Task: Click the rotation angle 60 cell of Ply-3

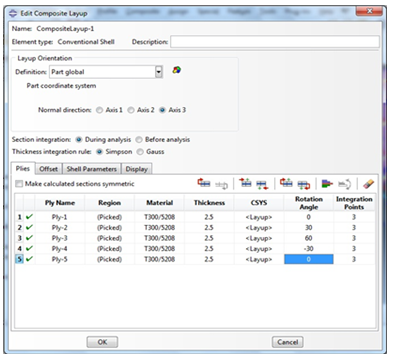Action: tap(309, 238)
